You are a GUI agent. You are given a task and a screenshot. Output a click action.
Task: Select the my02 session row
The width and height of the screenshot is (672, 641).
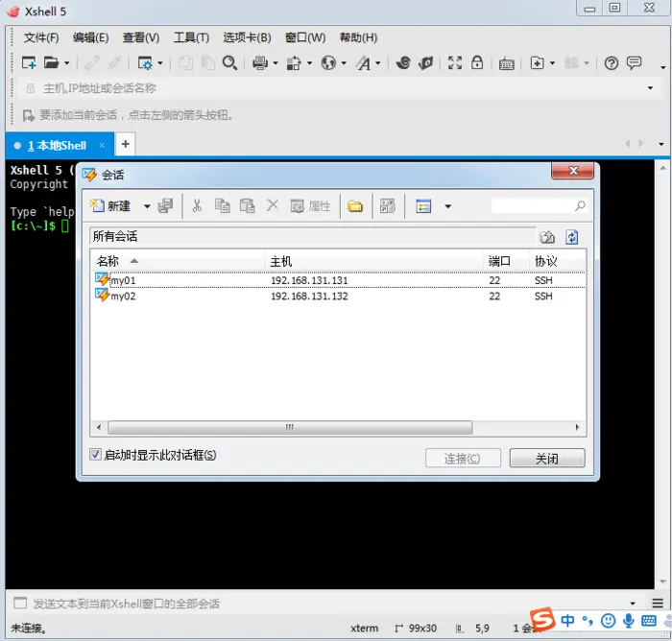tap(339, 297)
